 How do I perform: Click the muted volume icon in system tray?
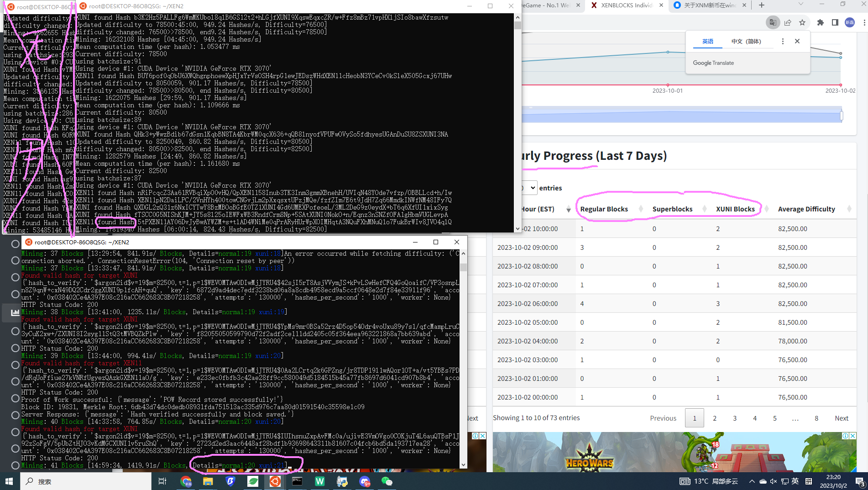[774, 481]
